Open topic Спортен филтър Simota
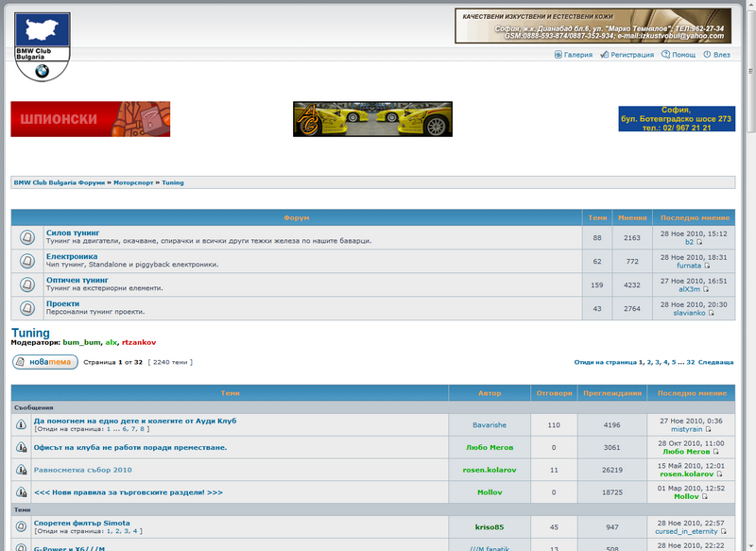 (81, 523)
